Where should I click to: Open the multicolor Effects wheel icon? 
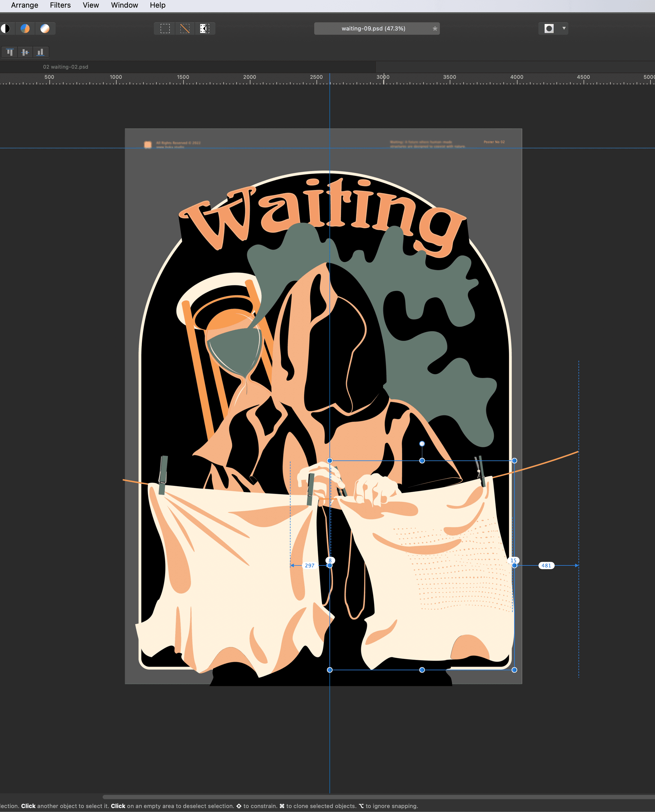coord(25,28)
